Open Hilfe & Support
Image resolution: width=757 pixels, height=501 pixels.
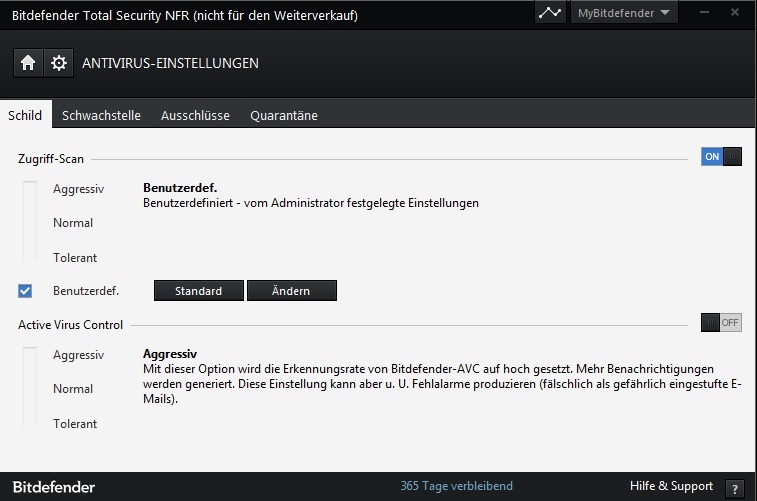point(671,486)
